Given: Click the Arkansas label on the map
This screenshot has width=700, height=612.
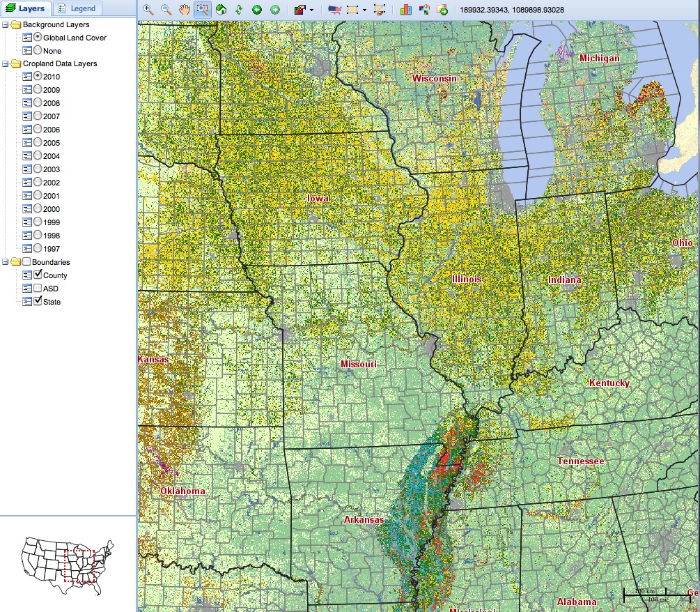Looking at the screenshot, I should (364, 519).
